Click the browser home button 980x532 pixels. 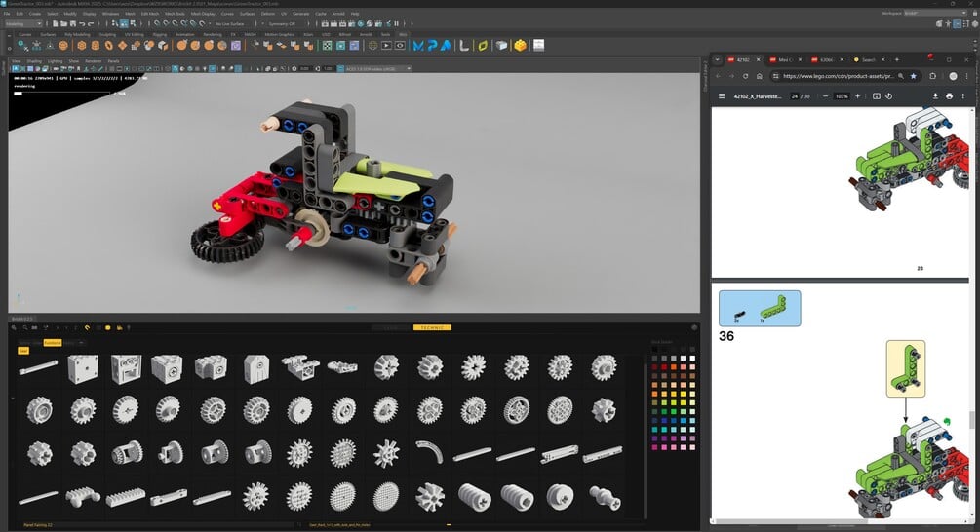click(x=760, y=76)
